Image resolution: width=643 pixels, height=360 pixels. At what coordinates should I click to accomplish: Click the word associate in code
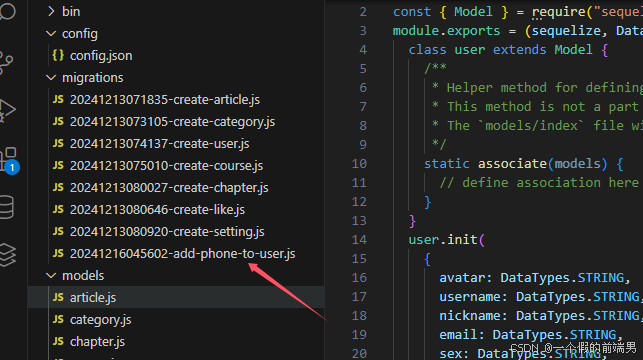coord(512,164)
